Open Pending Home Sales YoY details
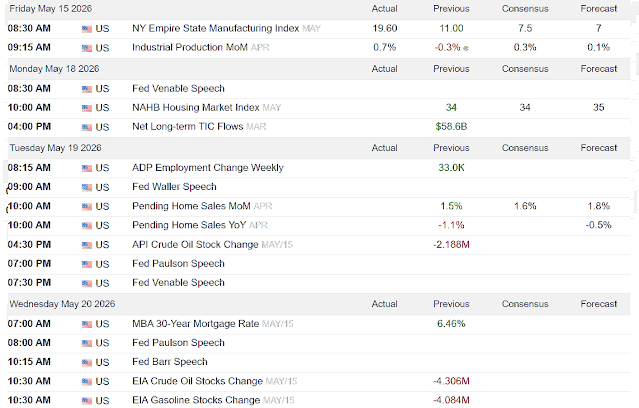Viewport: 639px width, 408px height. (x=189, y=225)
